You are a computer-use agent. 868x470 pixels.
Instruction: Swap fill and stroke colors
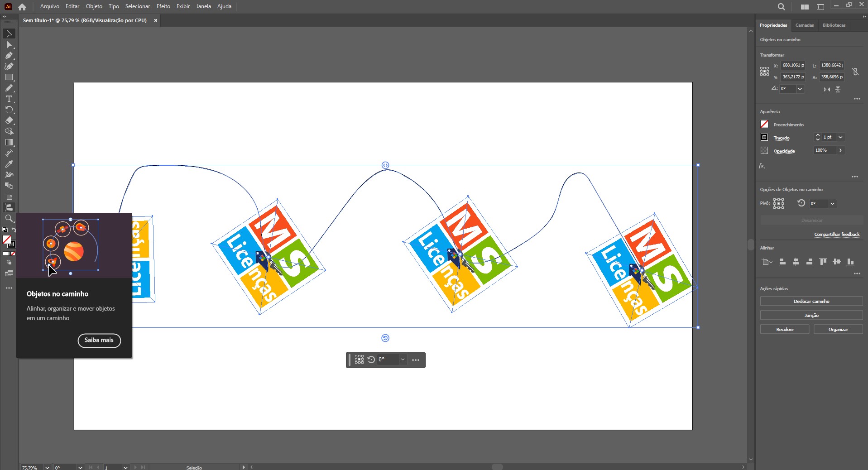tap(14, 230)
